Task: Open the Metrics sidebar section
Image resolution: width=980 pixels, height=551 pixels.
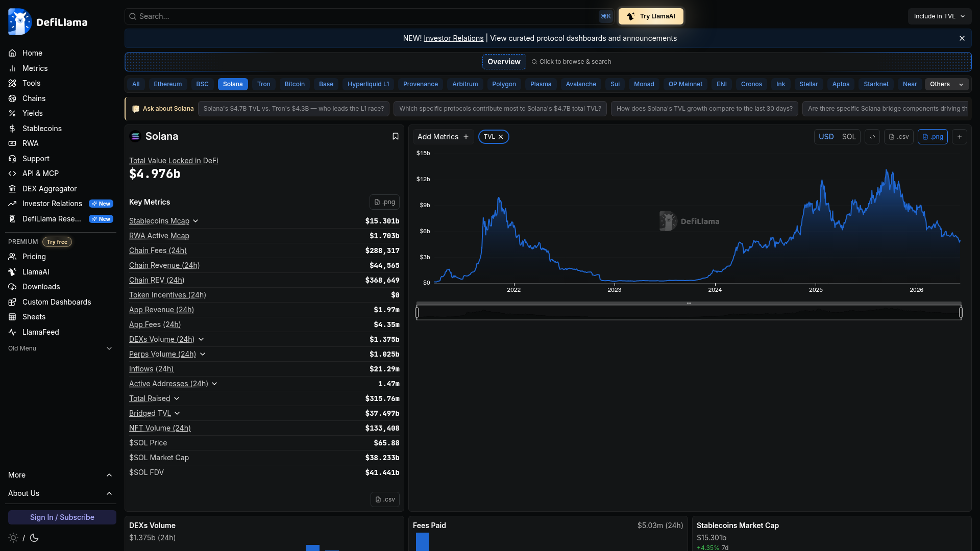Action: [x=35, y=68]
